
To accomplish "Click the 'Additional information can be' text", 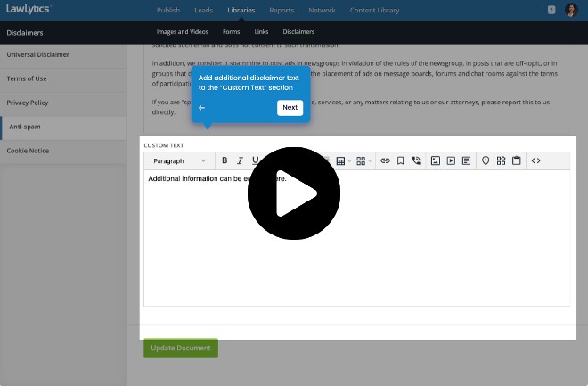I will (195, 178).
